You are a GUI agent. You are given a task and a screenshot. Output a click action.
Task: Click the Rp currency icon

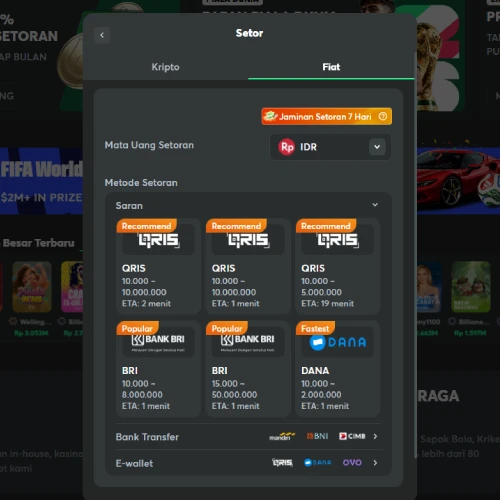coord(287,147)
